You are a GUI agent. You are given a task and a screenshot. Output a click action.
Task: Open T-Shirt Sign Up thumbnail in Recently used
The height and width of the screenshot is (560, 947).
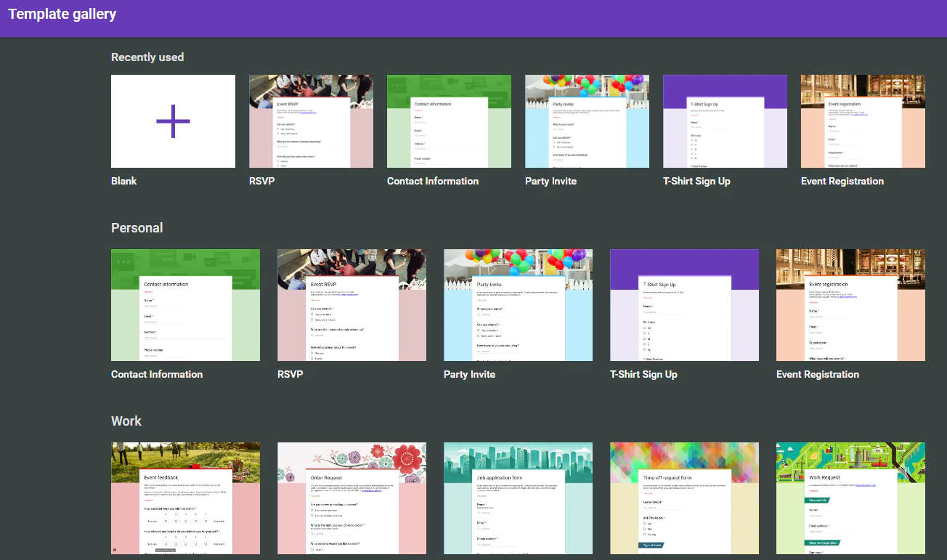coord(725,121)
